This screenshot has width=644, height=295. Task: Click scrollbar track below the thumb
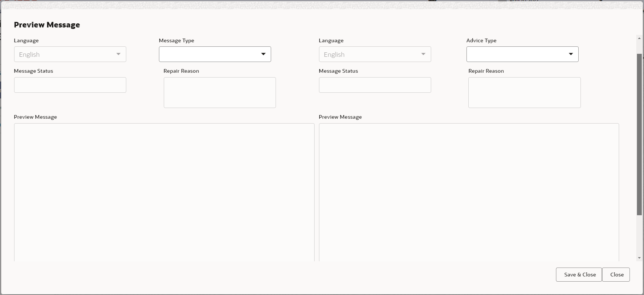click(x=639, y=235)
